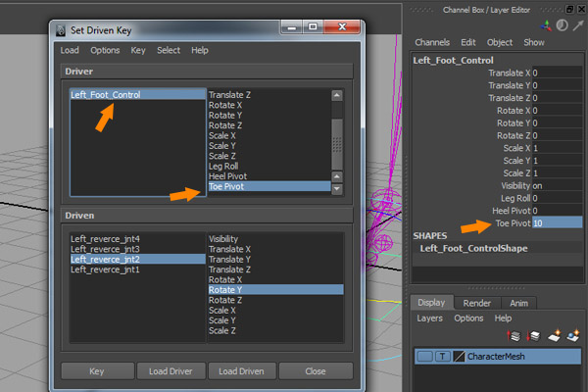Click the Load Driven button
This screenshot has height=392, width=588.
(x=242, y=371)
